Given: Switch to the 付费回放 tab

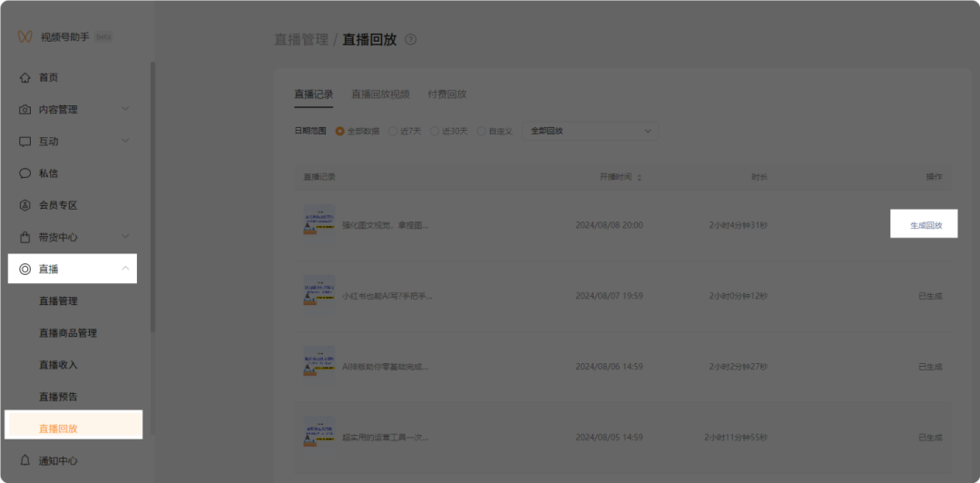Looking at the screenshot, I should [x=446, y=94].
